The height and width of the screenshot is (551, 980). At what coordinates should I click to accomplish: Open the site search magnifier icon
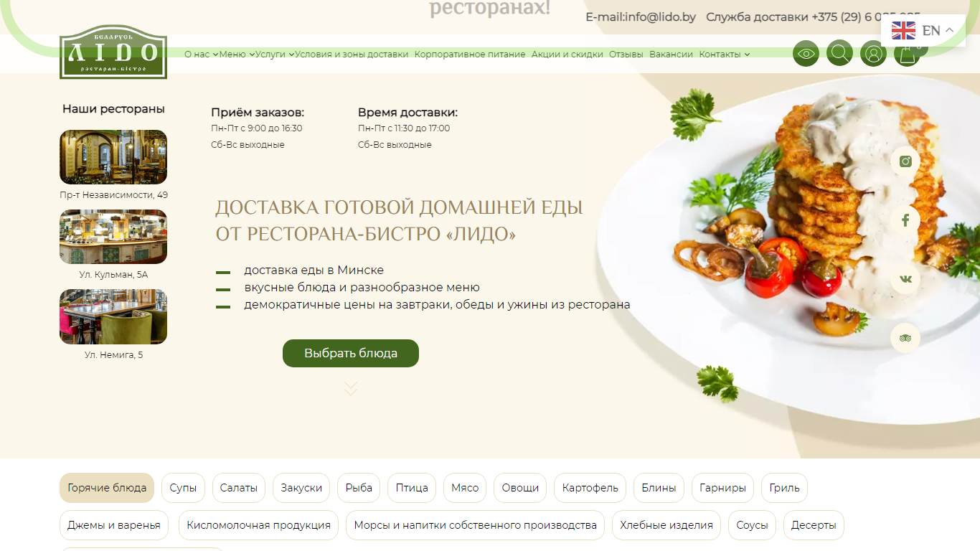[x=839, y=53]
